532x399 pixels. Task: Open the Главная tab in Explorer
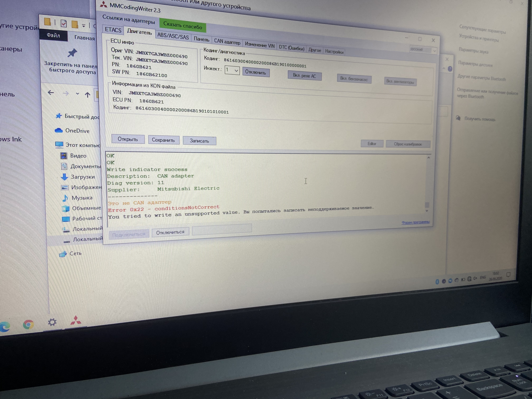point(84,38)
